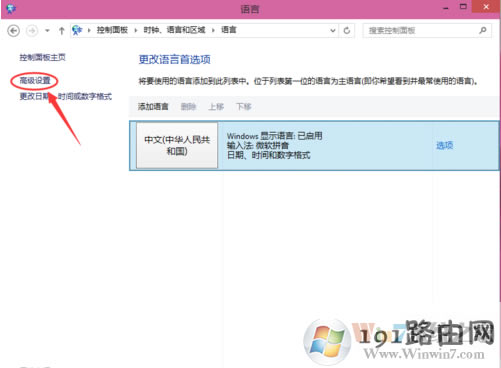This screenshot has height=368, width=501.
Task: Click the search magnifier icon
Action: click(x=483, y=31)
